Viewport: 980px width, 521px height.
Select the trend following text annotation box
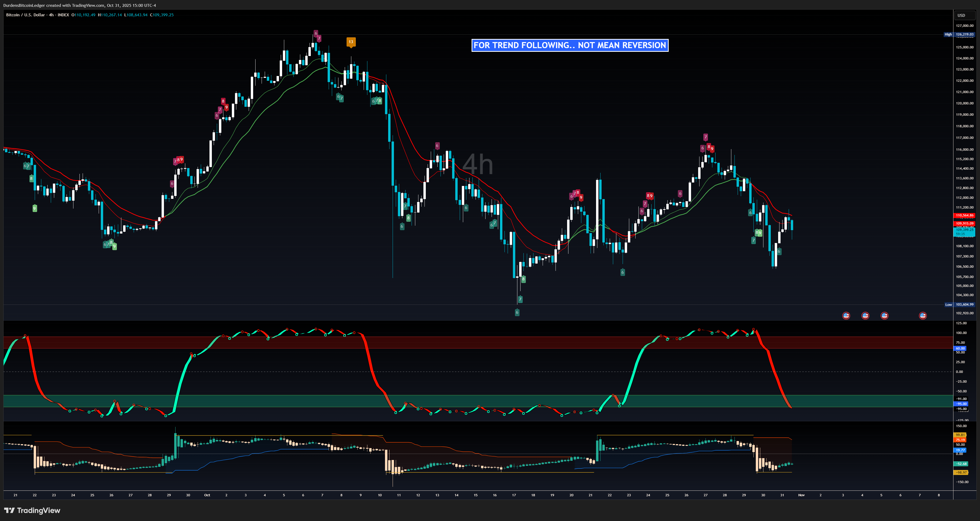point(569,45)
